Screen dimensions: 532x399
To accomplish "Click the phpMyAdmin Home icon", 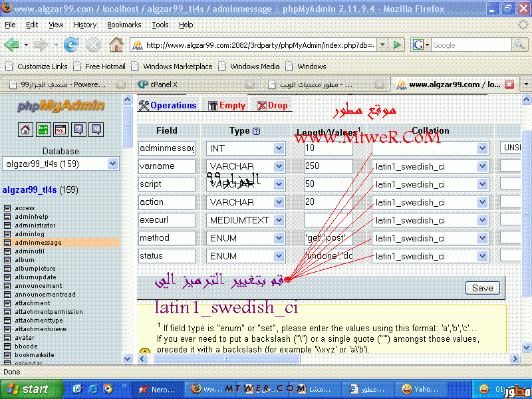I will click(25, 130).
